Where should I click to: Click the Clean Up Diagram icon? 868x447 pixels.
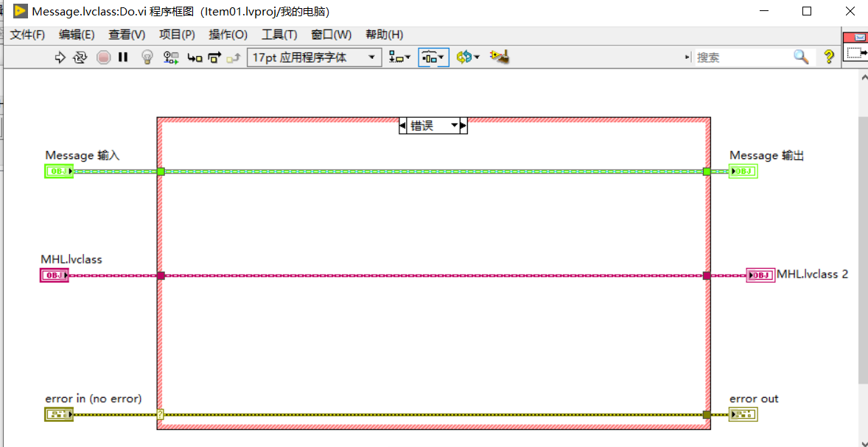coord(500,57)
